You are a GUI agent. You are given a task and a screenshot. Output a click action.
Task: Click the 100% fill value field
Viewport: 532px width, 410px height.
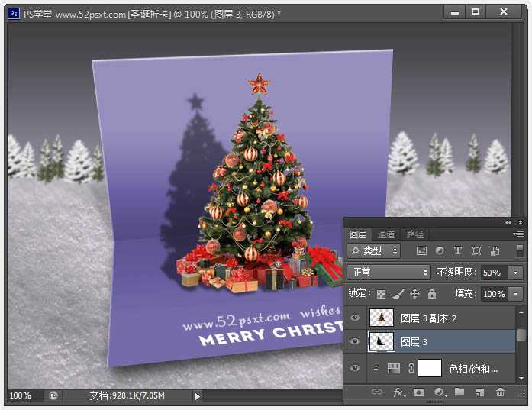495,294
